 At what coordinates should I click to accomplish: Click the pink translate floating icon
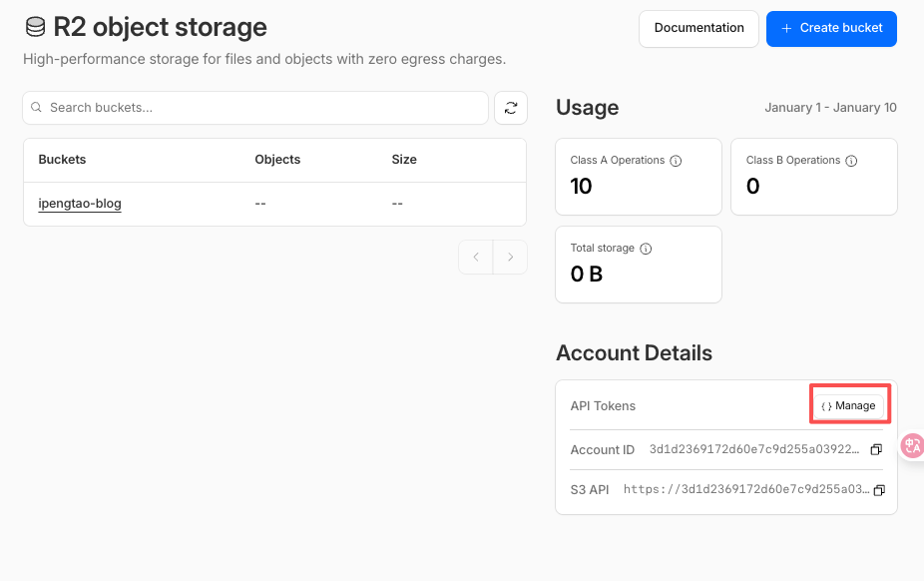pyautogui.click(x=912, y=446)
